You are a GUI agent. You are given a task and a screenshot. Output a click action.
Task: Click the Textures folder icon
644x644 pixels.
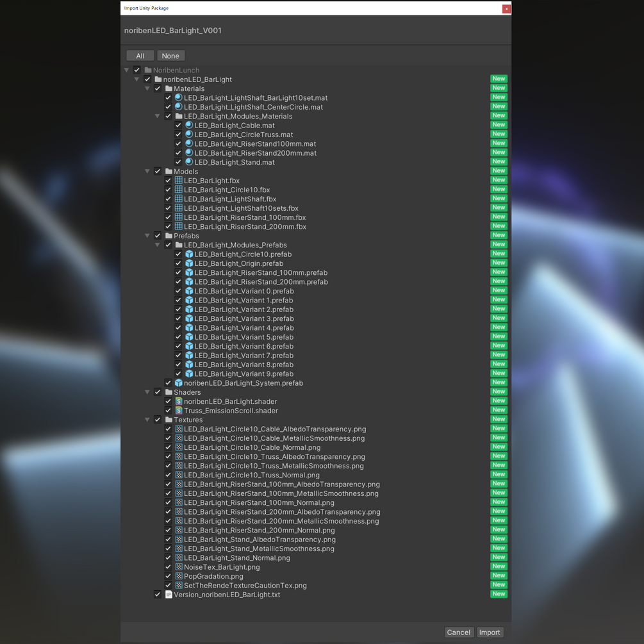(x=169, y=420)
